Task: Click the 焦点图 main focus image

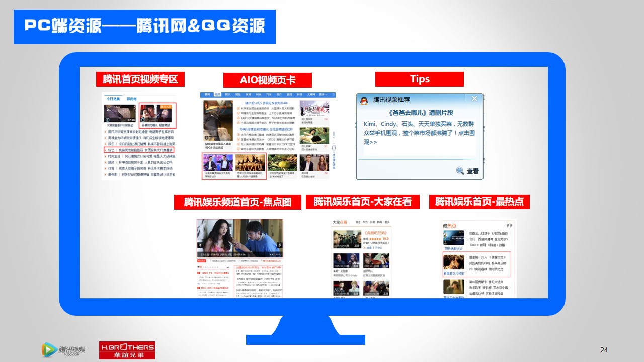Action: 239,238
